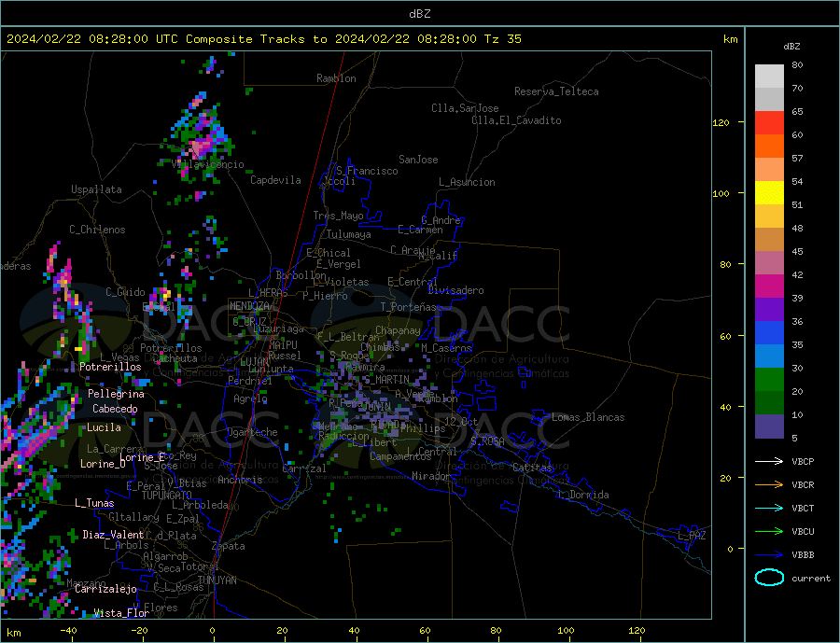
Task: Click the Zapata label
Action: click(x=229, y=546)
